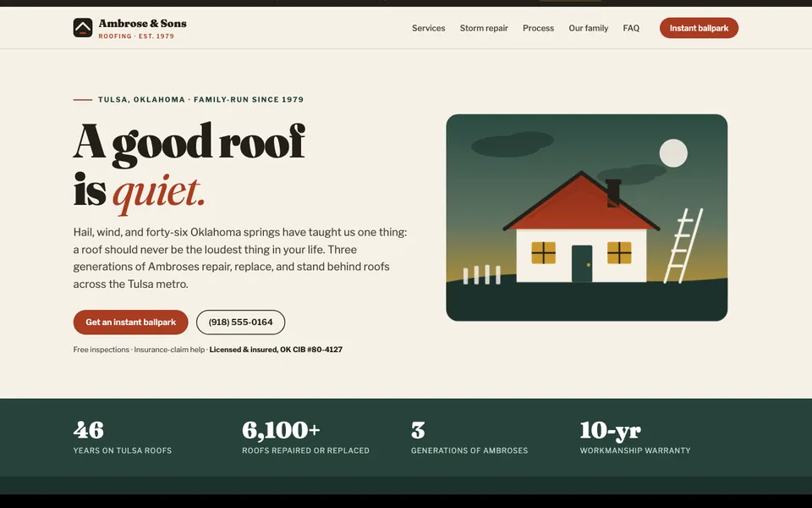812x508 pixels.
Task: Click the 'Workmanship warranty' label
Action: point(635,450)
